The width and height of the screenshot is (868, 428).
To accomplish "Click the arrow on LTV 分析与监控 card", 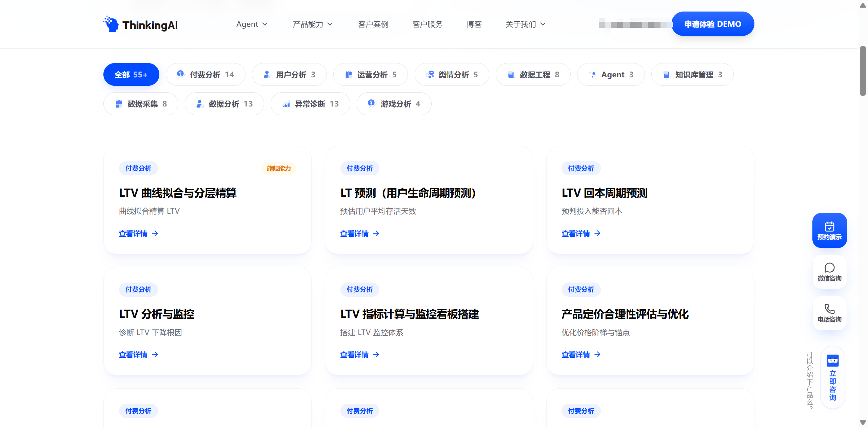I will point(155,354).
